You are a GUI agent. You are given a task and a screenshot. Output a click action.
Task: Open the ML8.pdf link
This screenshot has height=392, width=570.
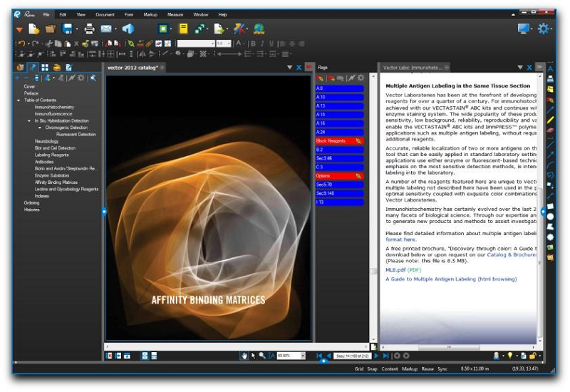(x=395, y=270)
